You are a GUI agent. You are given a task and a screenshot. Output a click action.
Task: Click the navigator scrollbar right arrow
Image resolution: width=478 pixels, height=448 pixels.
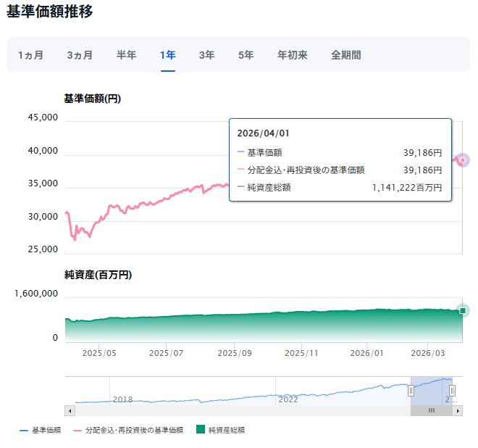(x=458, y=410)
